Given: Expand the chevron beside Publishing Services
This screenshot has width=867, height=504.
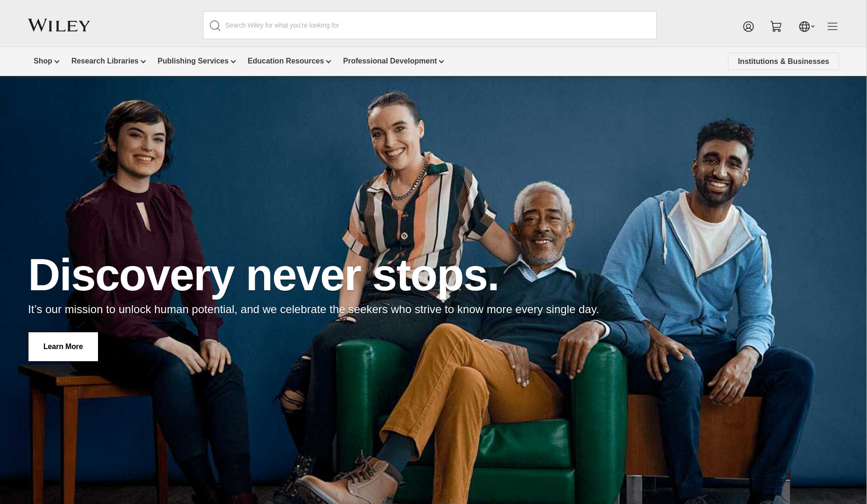Looking at the screenshot, I should tap(233, 62).
